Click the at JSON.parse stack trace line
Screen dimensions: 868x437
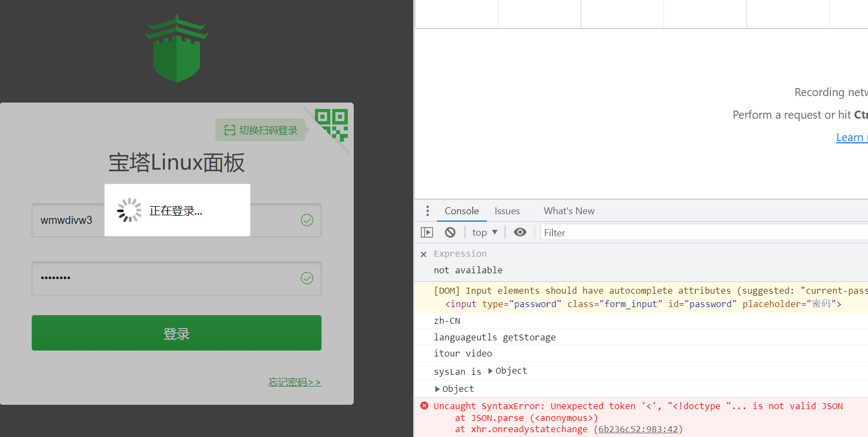click(526, 418)
